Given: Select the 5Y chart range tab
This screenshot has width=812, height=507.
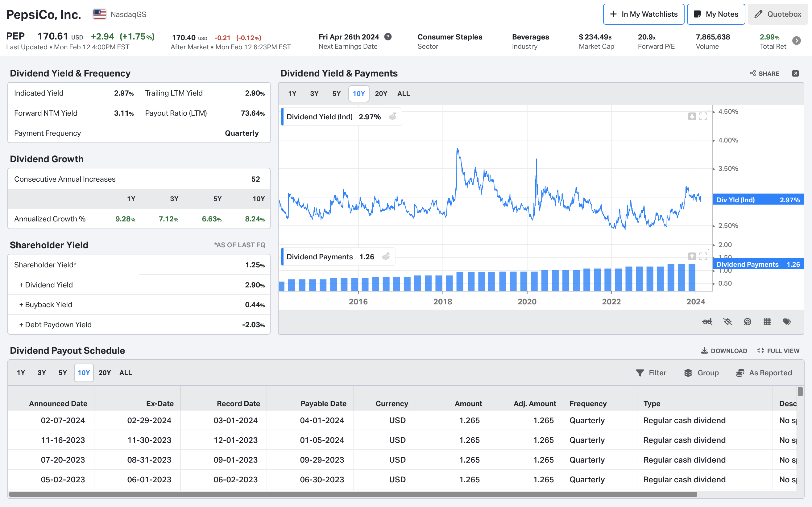Looking at the screenshot, I should (x=336, y=93).
